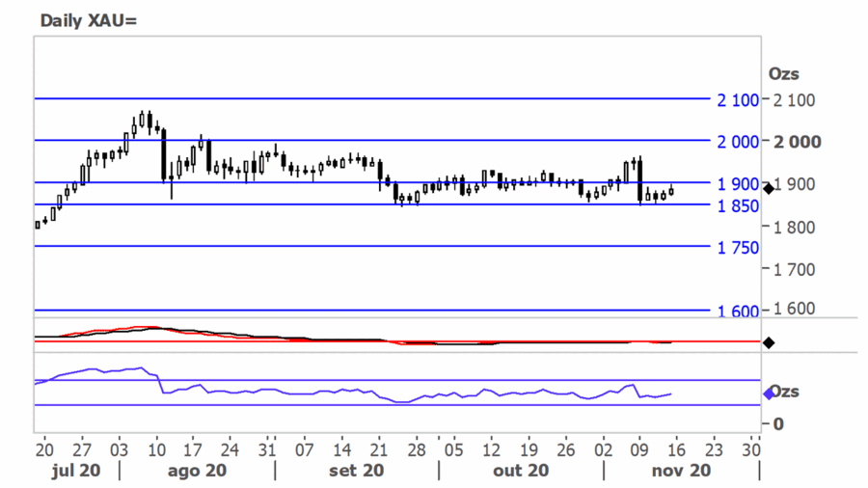Click the date label 16 on time axis
This screenshot has height=488, width=868.
pyautogui.click(x=676, y=449)
